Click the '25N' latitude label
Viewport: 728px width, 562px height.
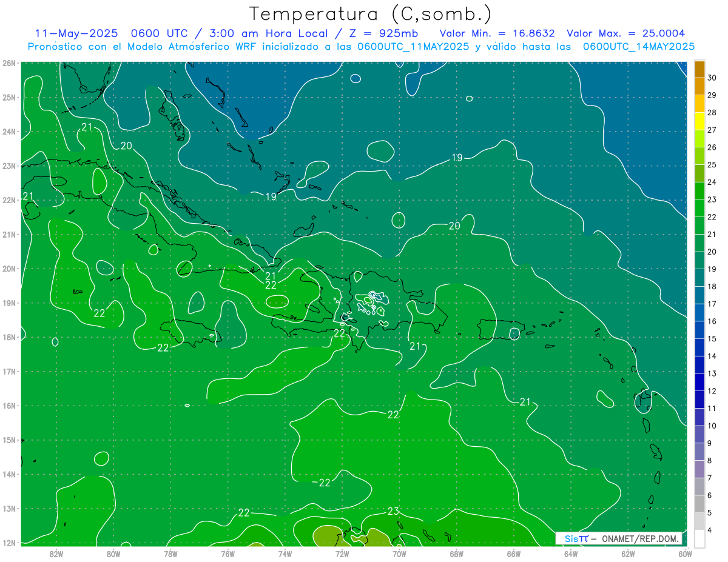point(9,97)
